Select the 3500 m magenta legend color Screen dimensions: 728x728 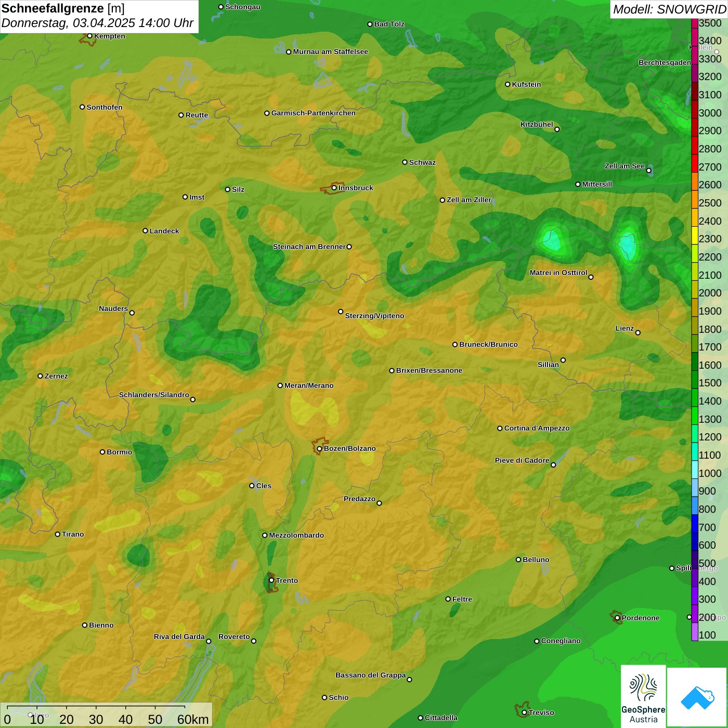tap(695, 23)
